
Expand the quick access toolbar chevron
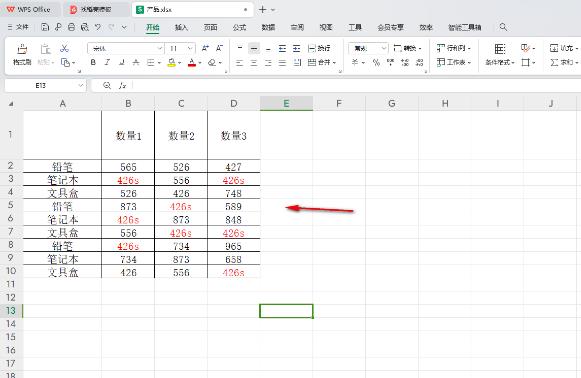pos(124,27)
